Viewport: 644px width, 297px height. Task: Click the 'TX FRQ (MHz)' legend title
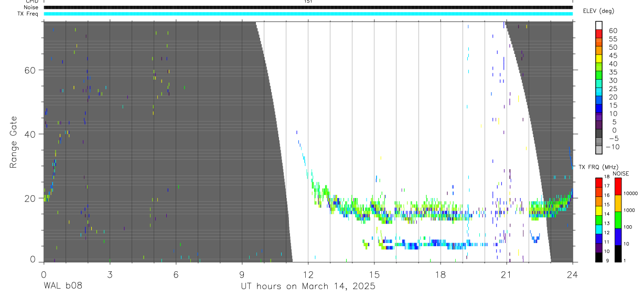598,167
